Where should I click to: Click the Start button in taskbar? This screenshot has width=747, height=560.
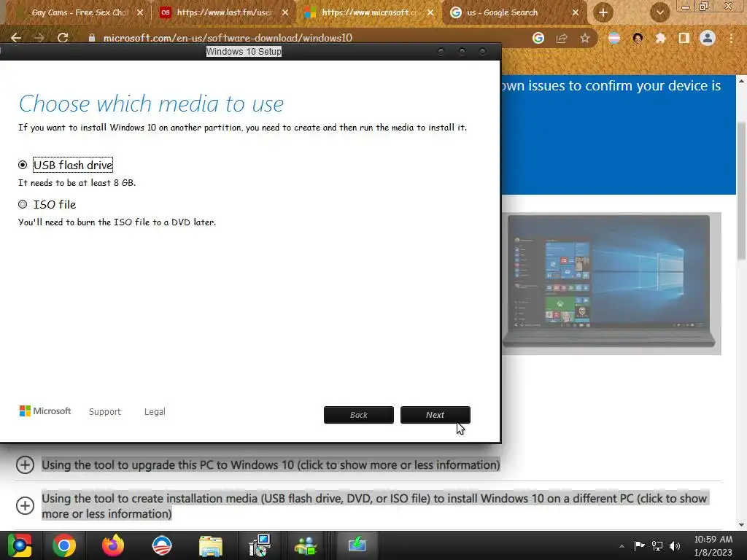click(x=20, y=545)
